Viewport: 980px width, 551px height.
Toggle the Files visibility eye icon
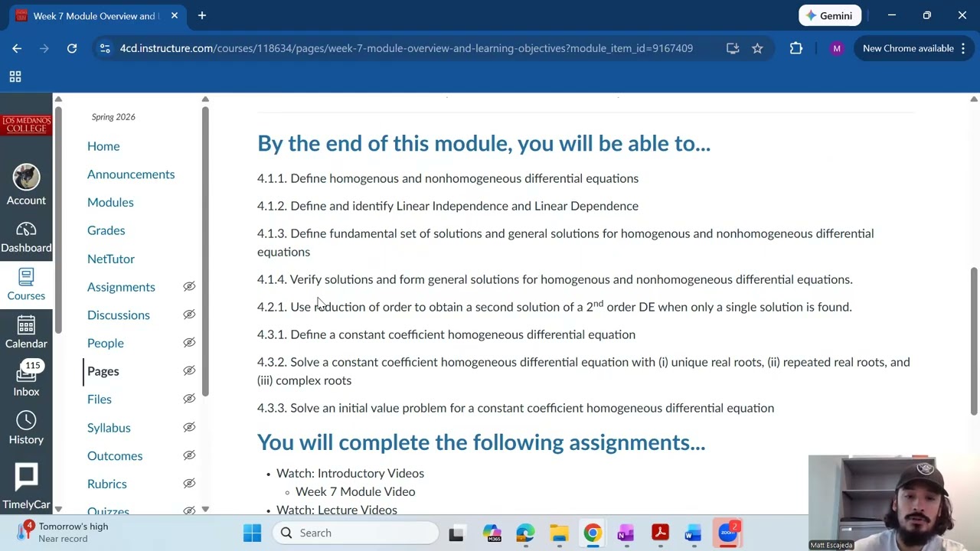pos(189,399)
